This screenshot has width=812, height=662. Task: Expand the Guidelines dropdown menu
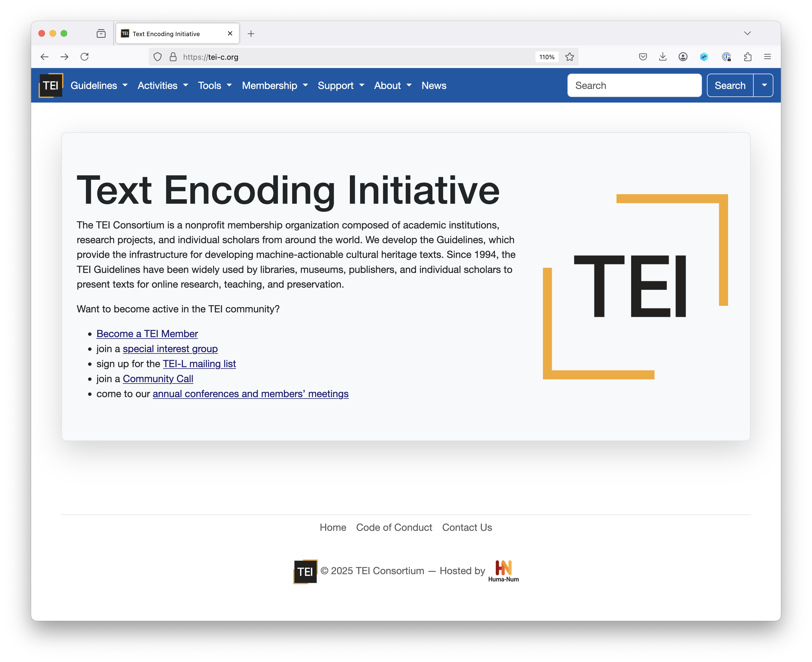pyautogui.click(x=99, y=85)
